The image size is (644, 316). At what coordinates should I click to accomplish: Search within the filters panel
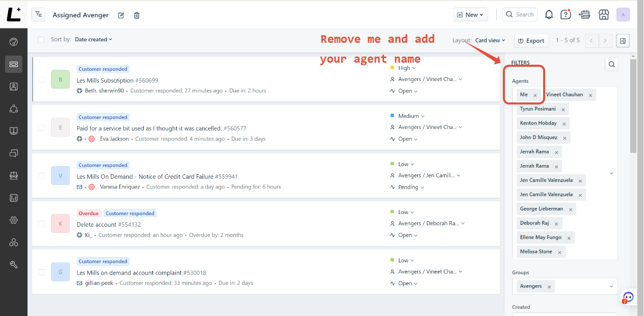(x=612, y=64)
